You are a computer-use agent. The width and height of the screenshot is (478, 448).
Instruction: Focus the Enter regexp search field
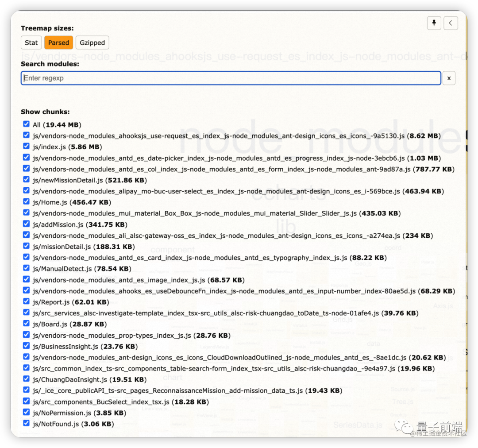point(231,78)
